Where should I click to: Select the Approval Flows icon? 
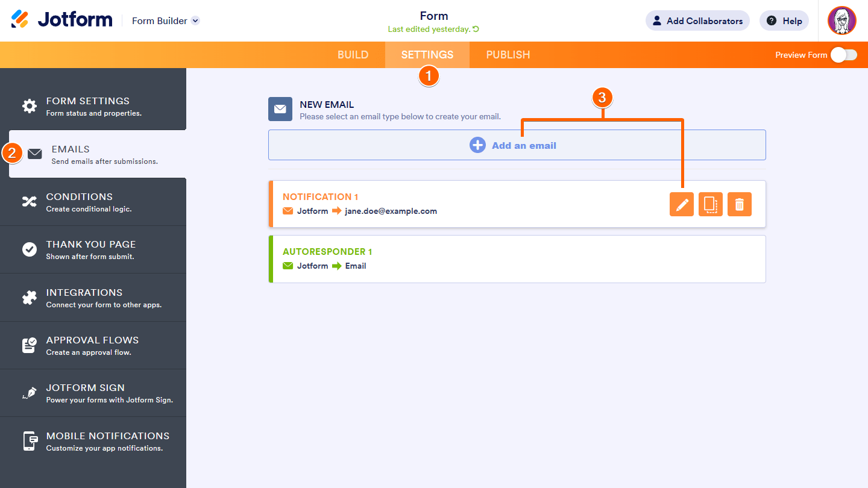[x=29, y=345]
